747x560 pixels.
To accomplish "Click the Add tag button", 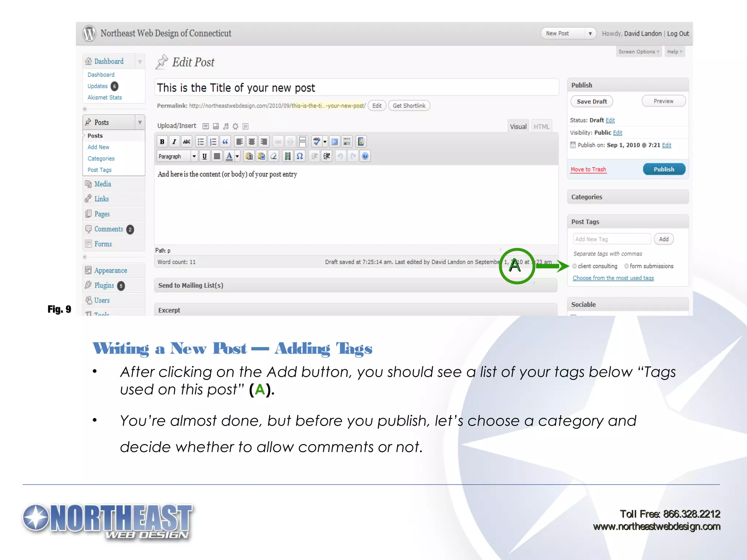I will [664, 239].
